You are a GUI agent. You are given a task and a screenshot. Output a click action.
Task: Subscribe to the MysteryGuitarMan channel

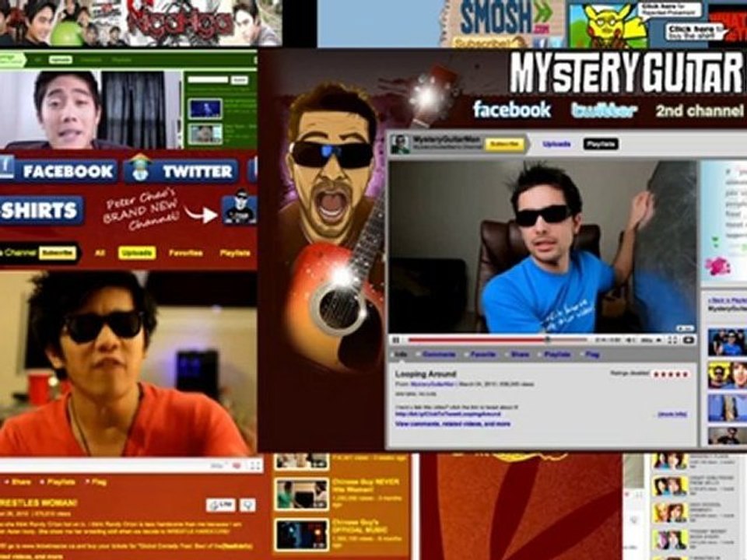(504, 144)
